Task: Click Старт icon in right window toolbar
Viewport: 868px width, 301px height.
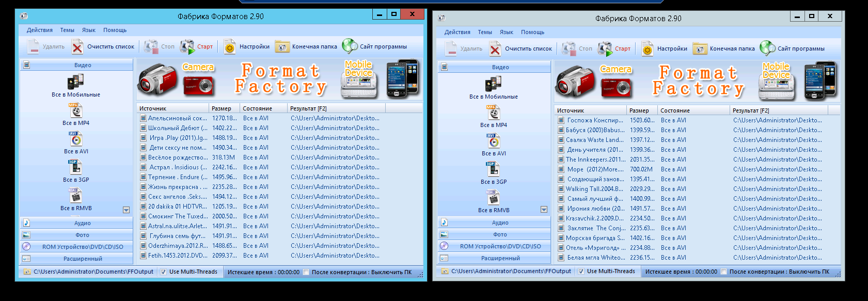Action: pos(605,49)
